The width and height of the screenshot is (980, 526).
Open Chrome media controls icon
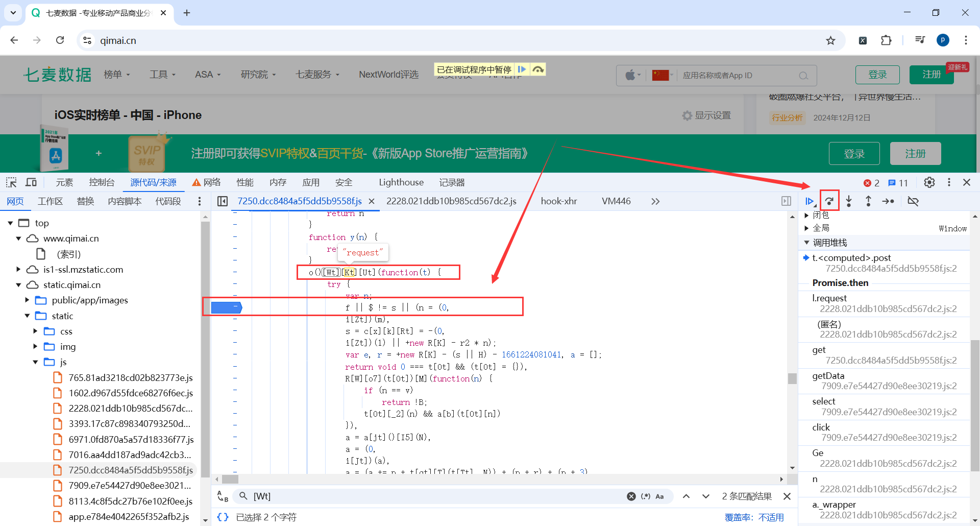(x=920, y=40)
